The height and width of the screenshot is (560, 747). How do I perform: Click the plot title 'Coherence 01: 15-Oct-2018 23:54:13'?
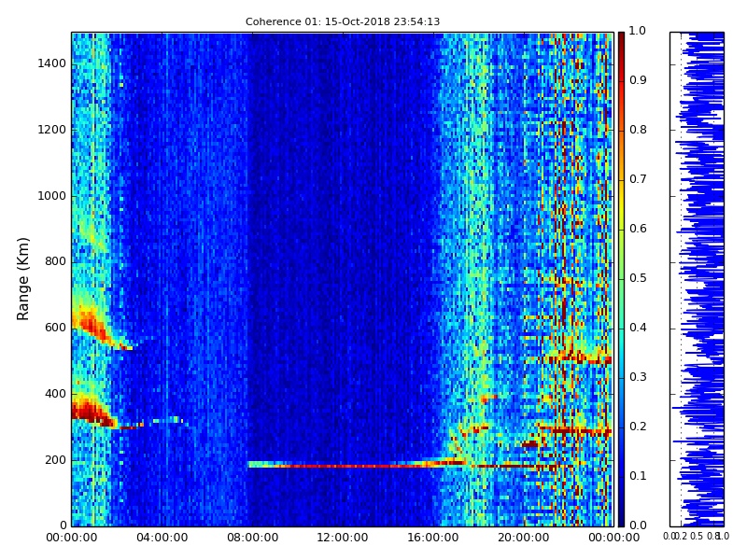[343, 21]
